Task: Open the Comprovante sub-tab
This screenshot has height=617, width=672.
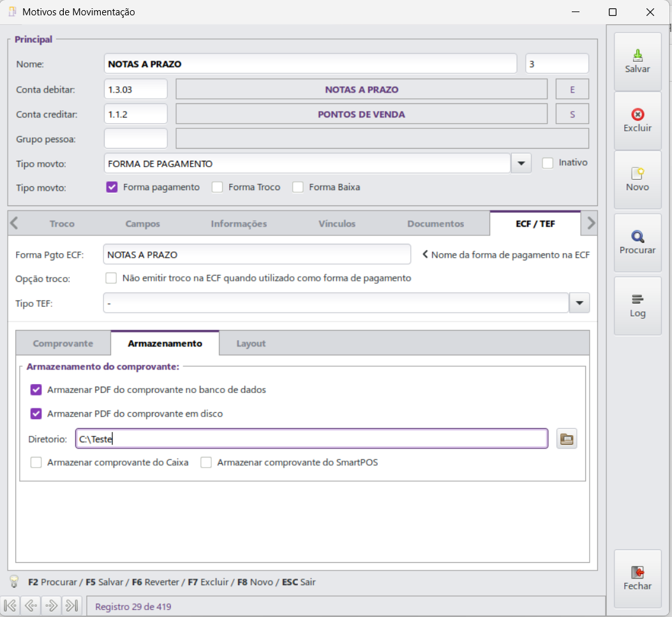Action: pyautogui.click(x=63, y=344)
